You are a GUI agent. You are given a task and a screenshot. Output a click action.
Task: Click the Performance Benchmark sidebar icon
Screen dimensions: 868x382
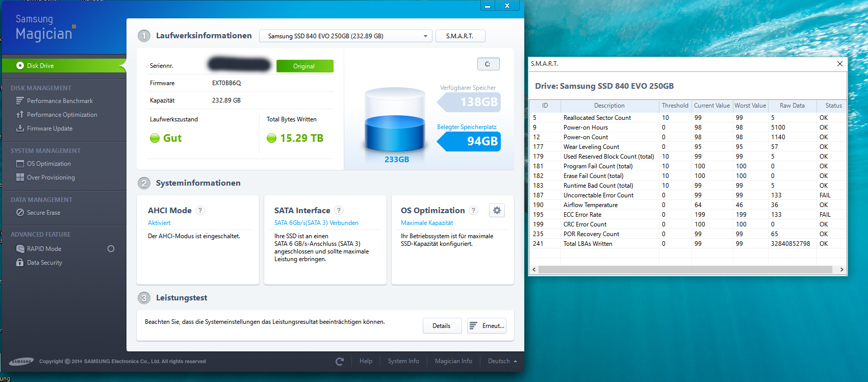tap(20, 101)
